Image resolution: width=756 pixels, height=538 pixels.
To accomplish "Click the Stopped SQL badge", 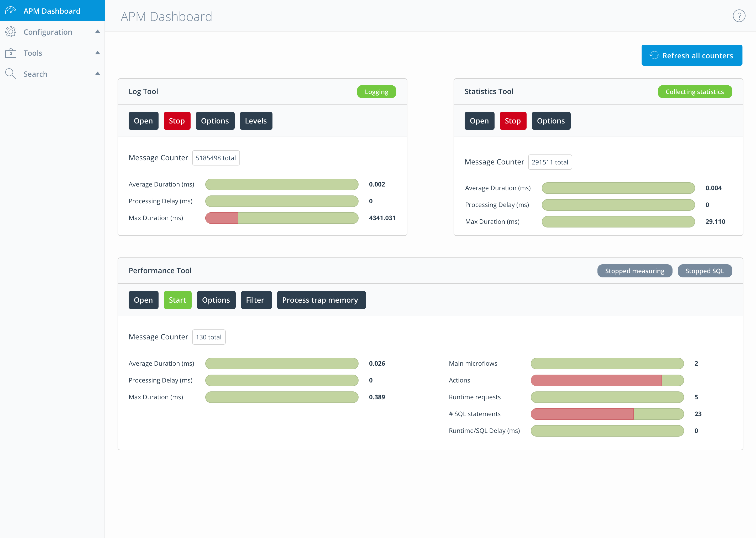I will (705, 271).
